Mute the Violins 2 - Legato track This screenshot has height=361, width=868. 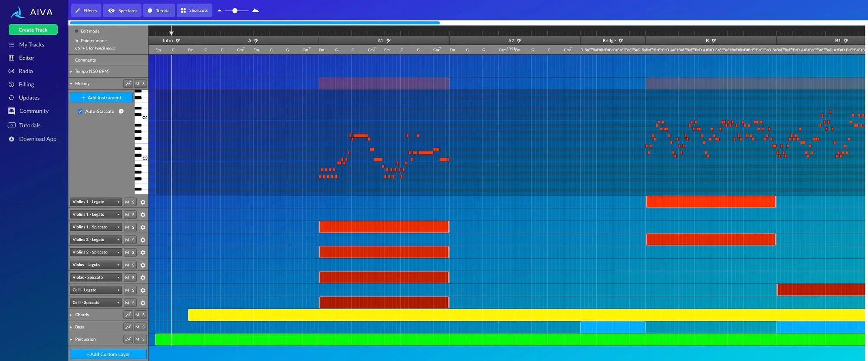(x=127, y=240)
